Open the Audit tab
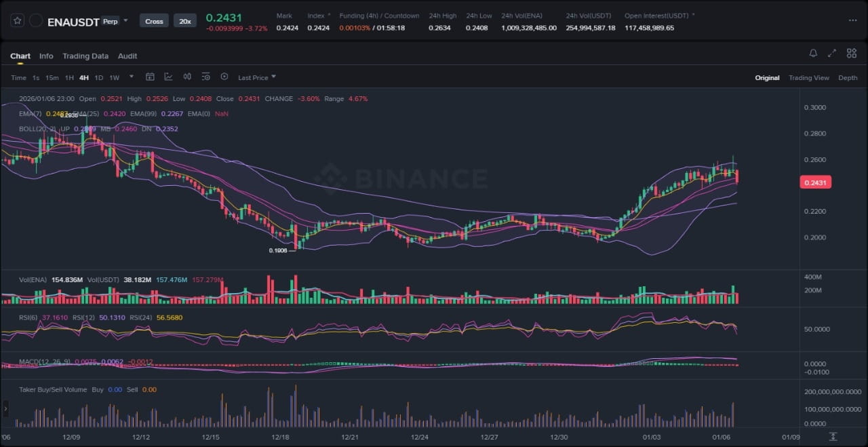 coord(127,56)
